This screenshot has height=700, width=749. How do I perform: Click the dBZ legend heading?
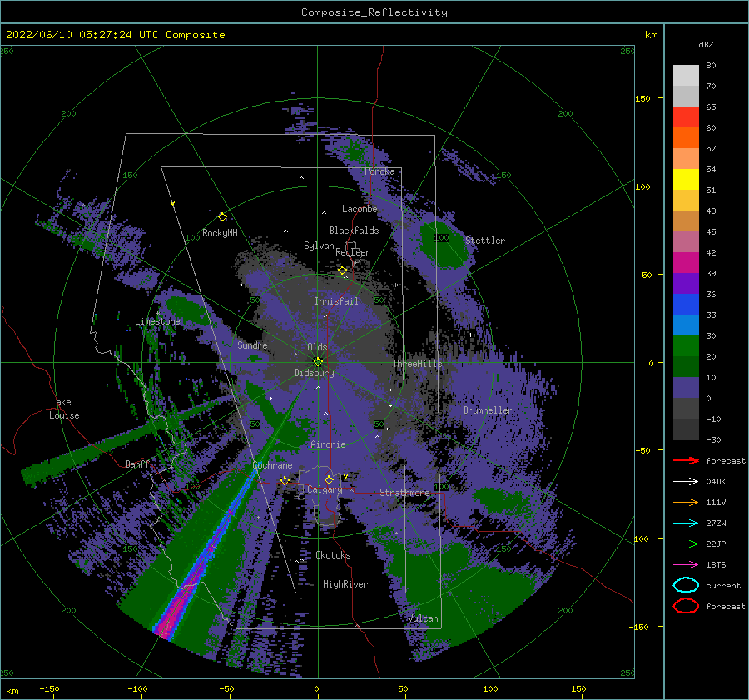click(706, 44)
